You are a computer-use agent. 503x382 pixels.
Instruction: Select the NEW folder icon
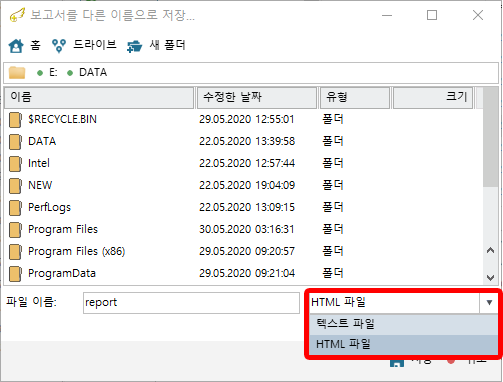coord(15,186)
